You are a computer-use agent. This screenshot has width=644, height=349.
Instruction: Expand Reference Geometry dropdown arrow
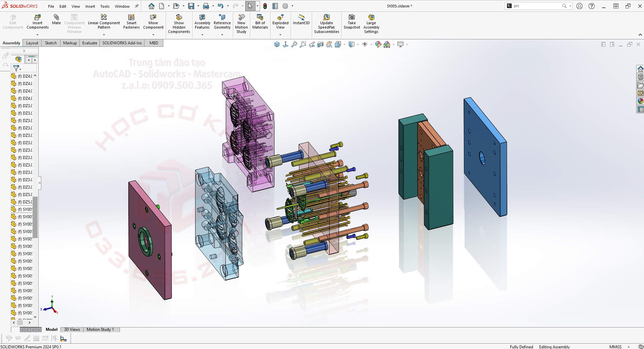pyautogui.click(x=222, y=35)
